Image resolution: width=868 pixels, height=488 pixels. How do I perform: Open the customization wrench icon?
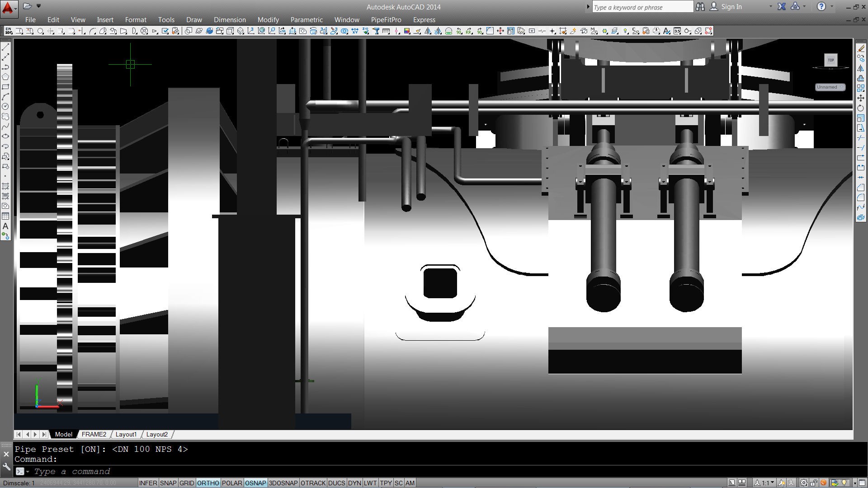click(6, 466)
